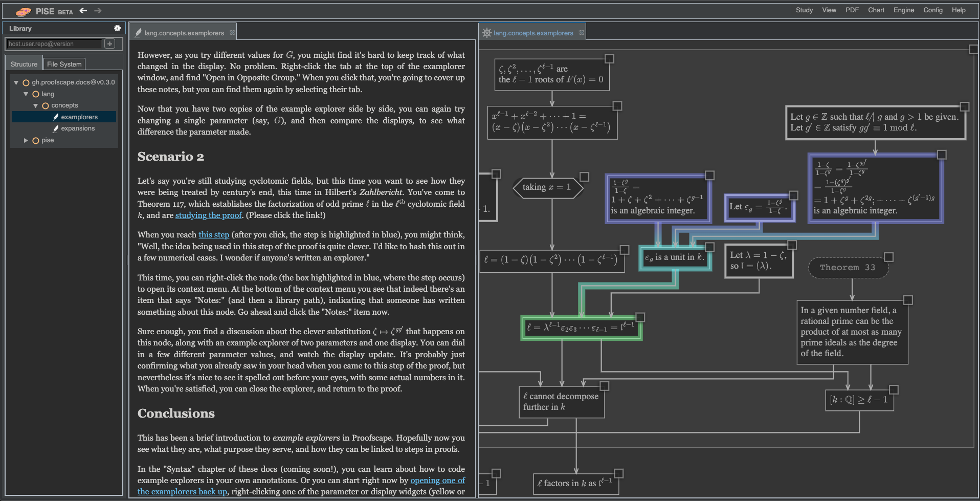The height and width of the screenshot is (501, 980).
Task: Toggle checkbox on '[k : Q] ≥ ℓ − 1' node
Action: tap(894, 390)
